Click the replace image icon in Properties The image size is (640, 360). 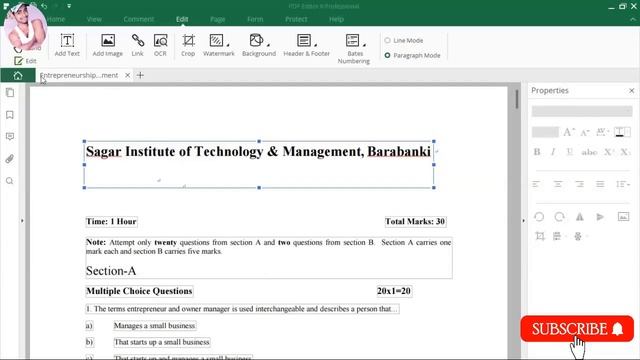click(x=623, y=217)
